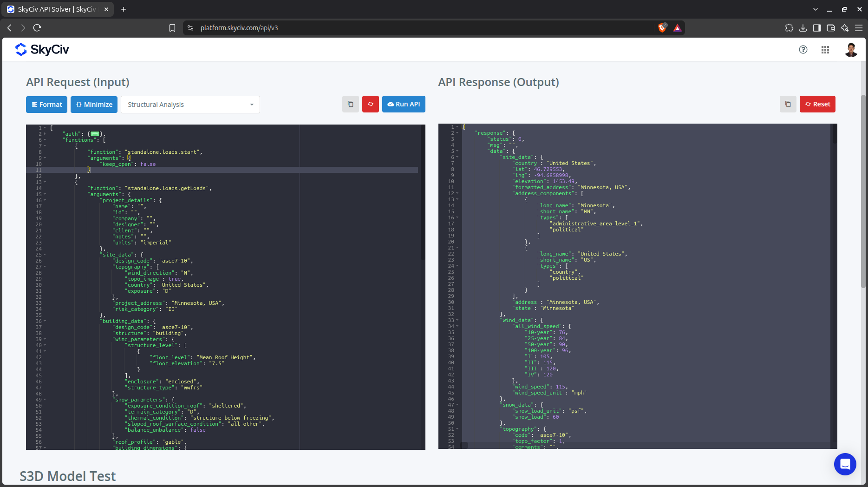Screen dimensions: 868x487
Task: Reload the page
Action: (37, 28)
